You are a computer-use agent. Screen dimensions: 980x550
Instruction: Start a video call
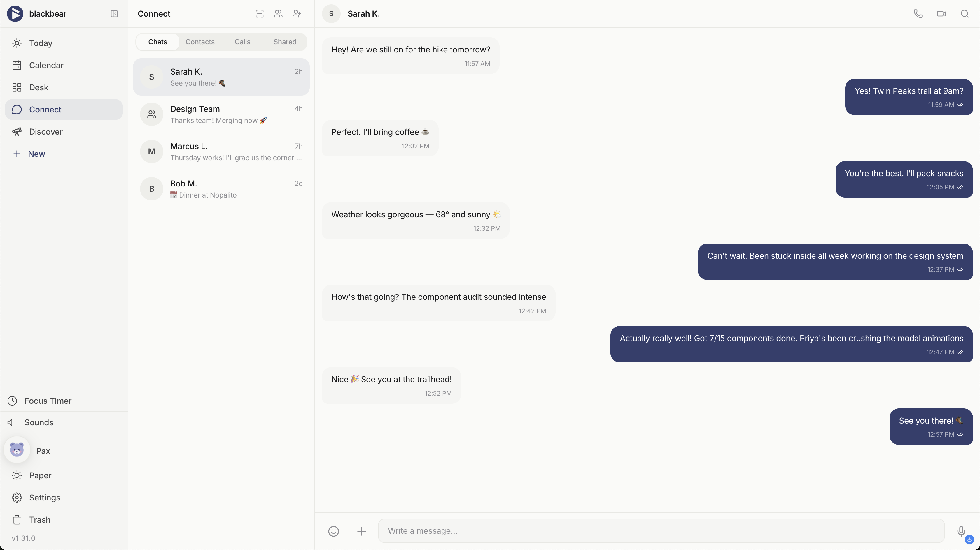[941, 14]
